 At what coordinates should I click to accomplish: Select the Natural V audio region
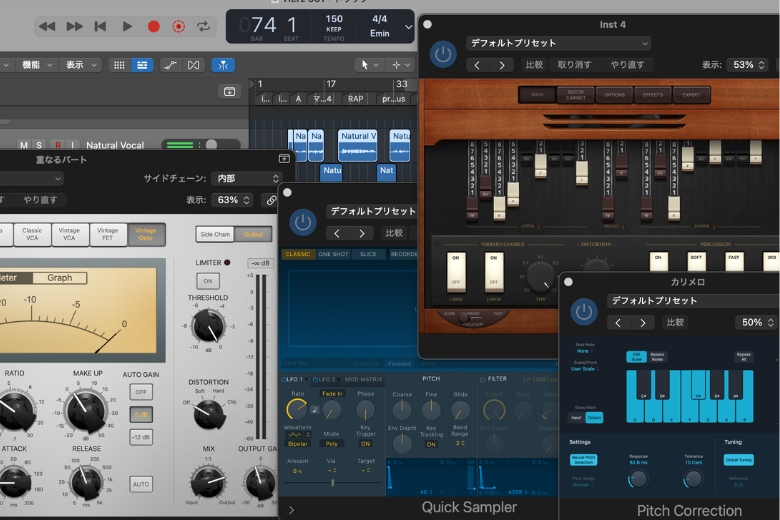point(358,145)
